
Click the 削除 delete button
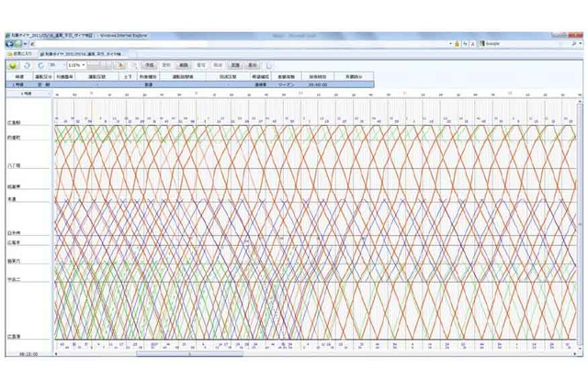(x=184, y=65)
